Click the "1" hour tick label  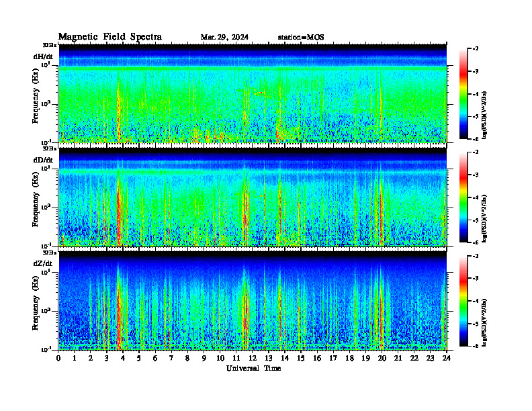tap(75, 358)
